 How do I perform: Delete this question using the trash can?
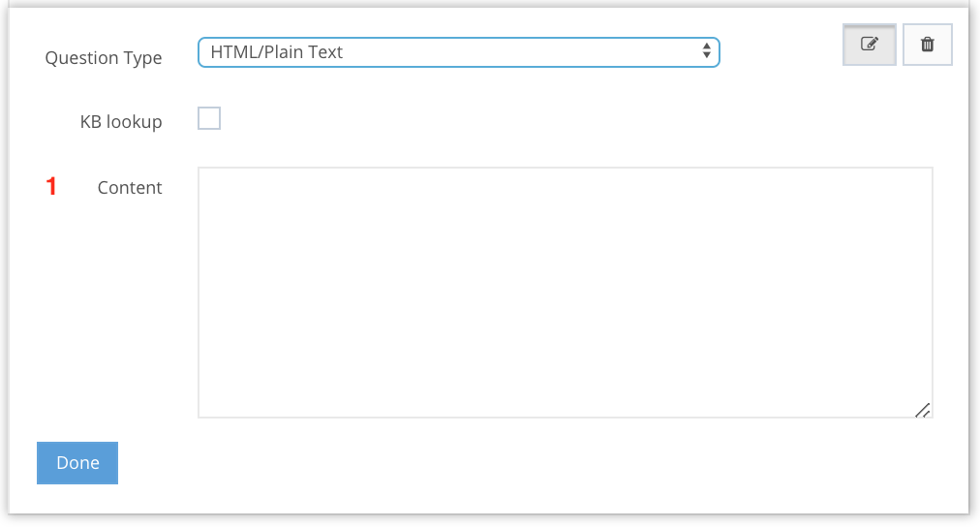927,45
